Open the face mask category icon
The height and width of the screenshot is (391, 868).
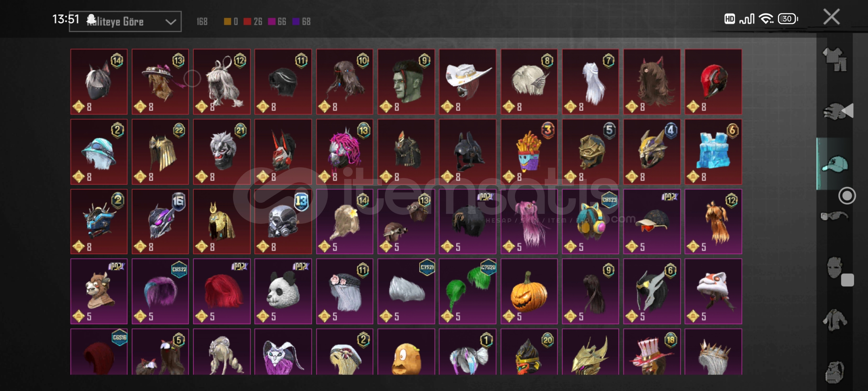tap(834, 268)
